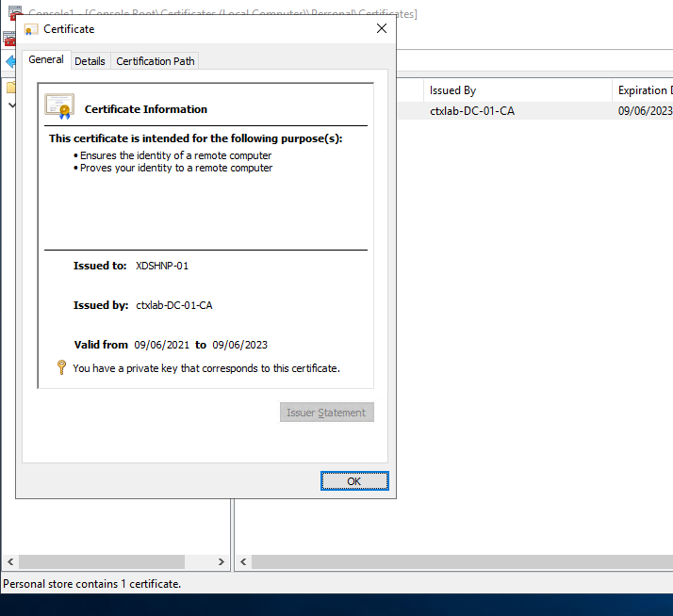
Task: Click the certificate ribbon icon beside Certificate Information
Action: 59,106
